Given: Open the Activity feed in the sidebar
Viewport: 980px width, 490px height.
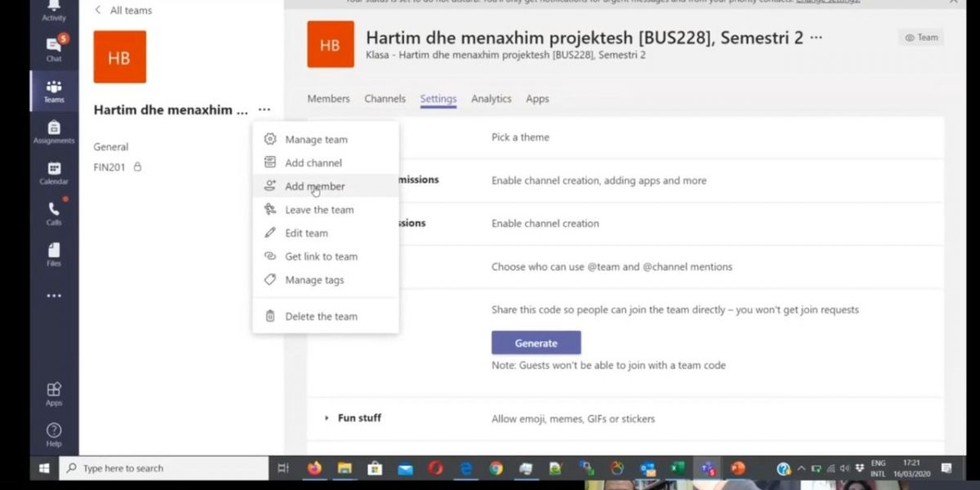Looking at the screenshot, I should 54,10.
